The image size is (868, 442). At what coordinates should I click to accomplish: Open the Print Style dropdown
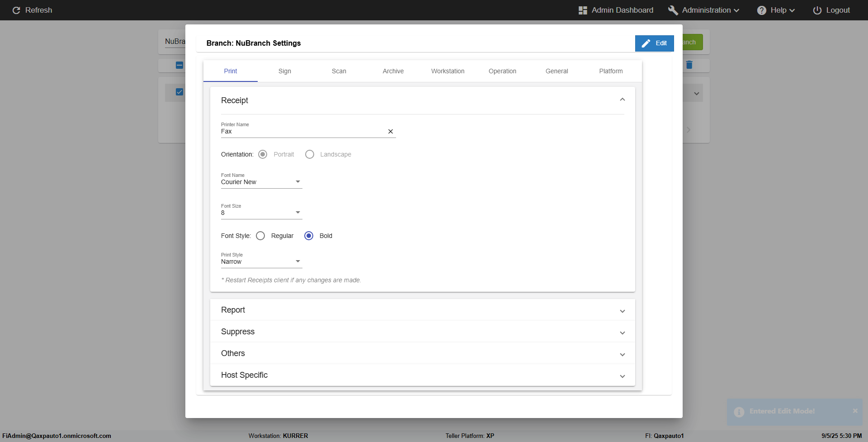tap(261, 261)
